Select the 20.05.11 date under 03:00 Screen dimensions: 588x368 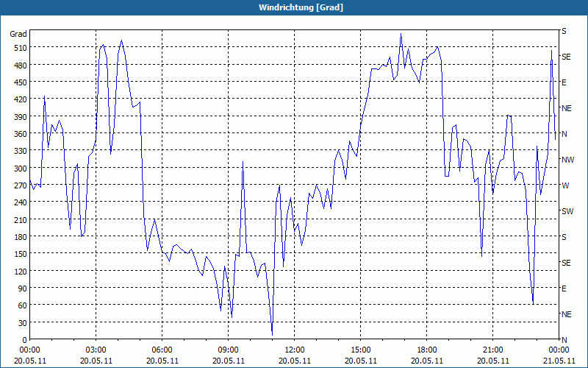tap(96, 361)
